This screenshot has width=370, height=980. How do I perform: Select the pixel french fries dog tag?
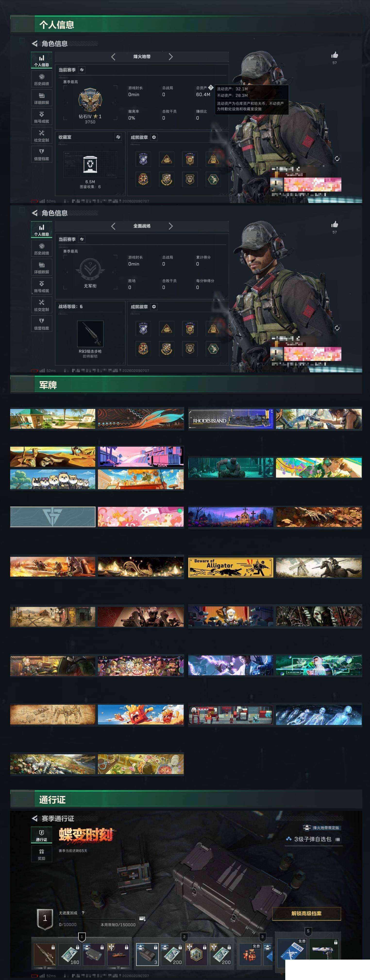pyautogui.click(x=141, y=714)
